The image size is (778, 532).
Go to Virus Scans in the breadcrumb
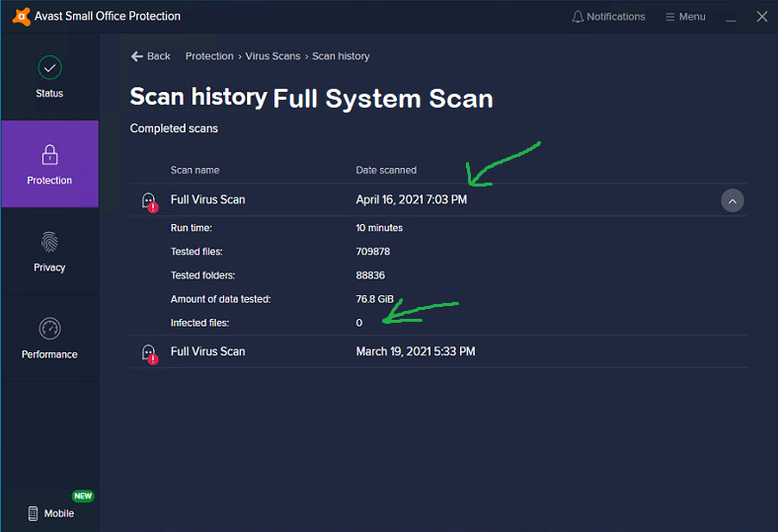[x=272, y=56]
